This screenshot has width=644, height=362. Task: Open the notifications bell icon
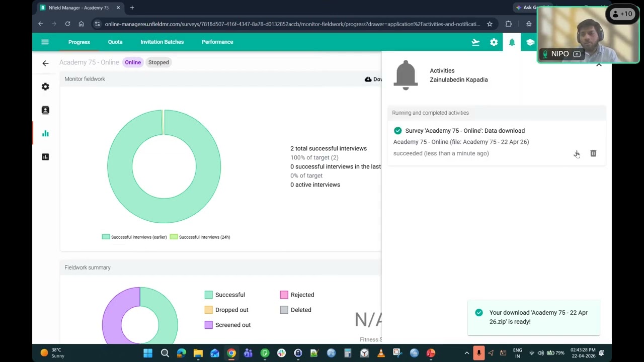[512, 42]
